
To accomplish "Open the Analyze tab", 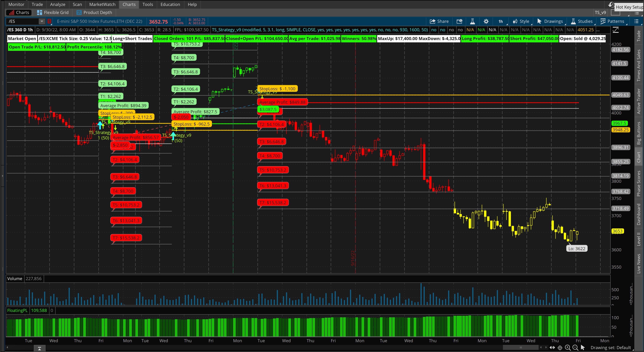I will point(58,4).
